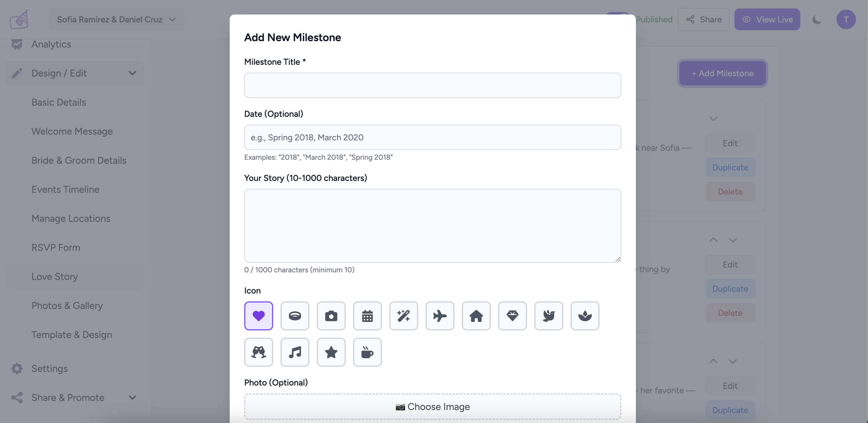Duplicate the 'near Sofia' milestone

(x=730, y=167)
